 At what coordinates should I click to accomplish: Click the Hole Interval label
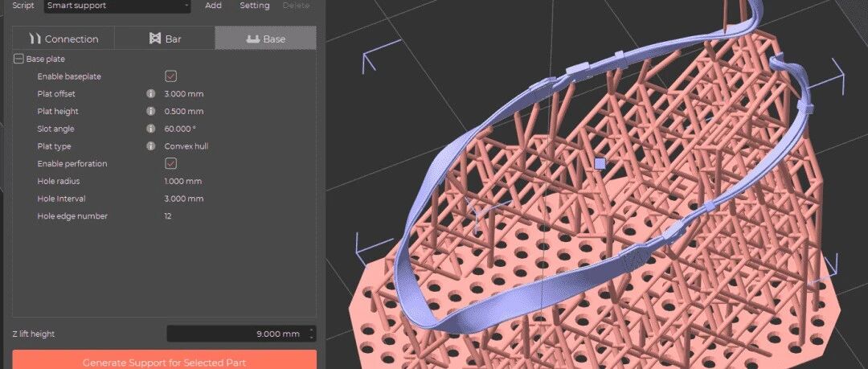(61, 199)
